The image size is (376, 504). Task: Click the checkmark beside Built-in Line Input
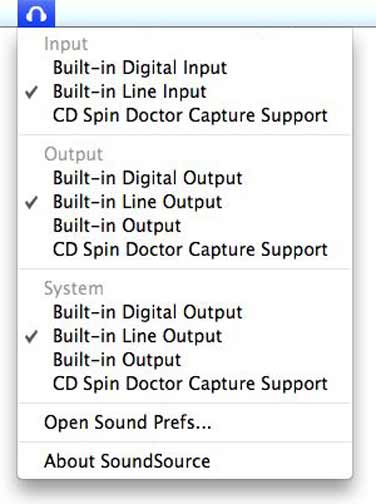[31, 92]
